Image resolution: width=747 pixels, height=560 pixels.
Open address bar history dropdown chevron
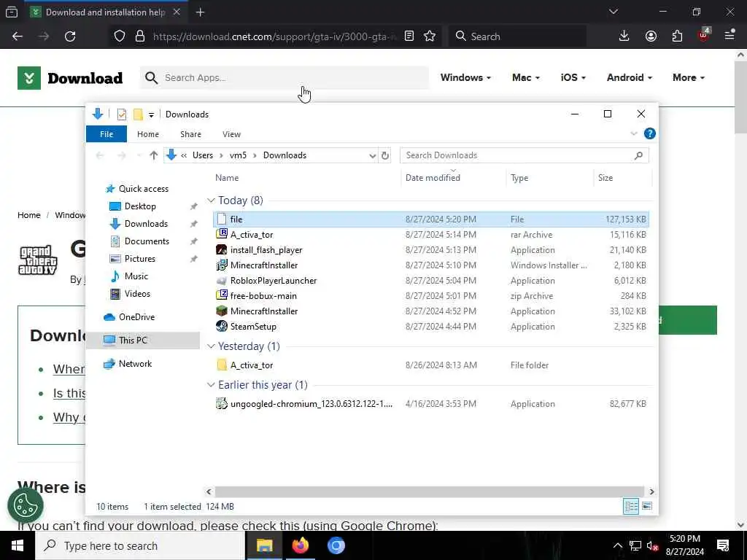372,156
